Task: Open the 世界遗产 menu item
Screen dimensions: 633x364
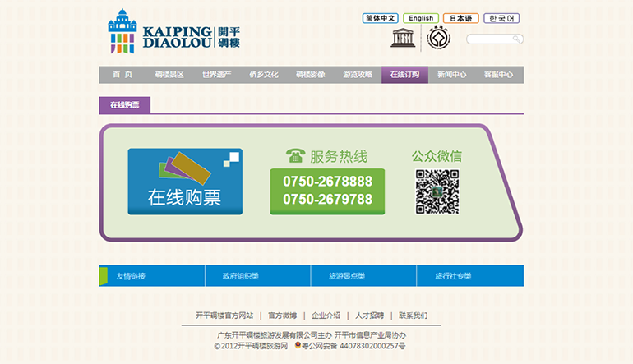Action: coord(217,75)
